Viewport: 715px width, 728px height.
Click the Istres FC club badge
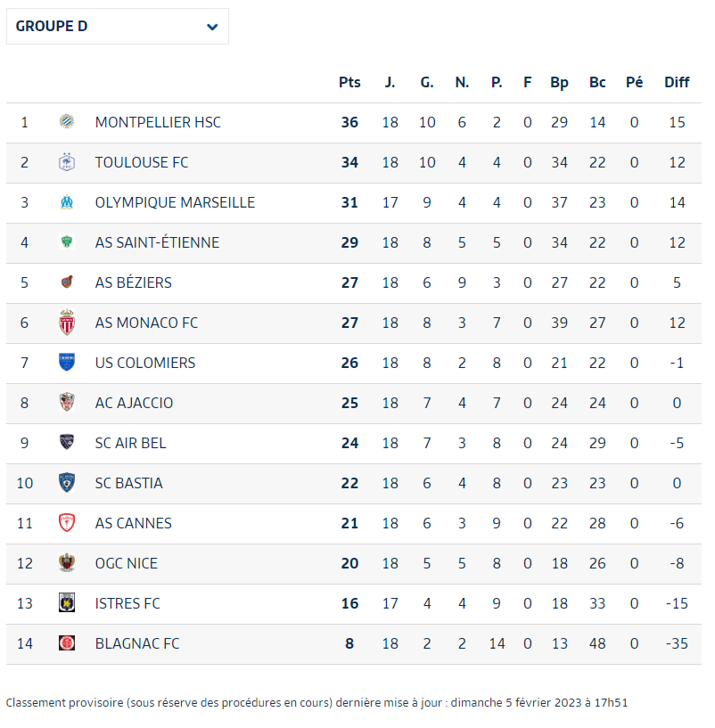(x=67, y=602)
